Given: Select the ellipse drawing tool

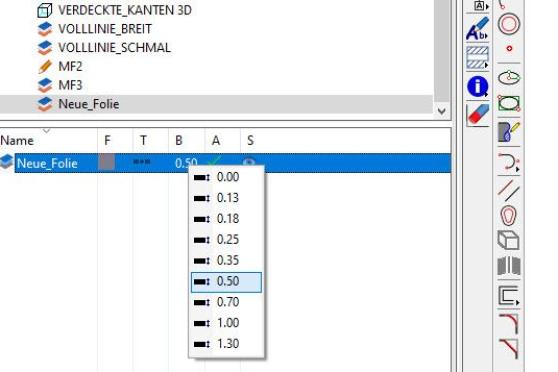Looking at the screenshot, I should pos(509,78).
